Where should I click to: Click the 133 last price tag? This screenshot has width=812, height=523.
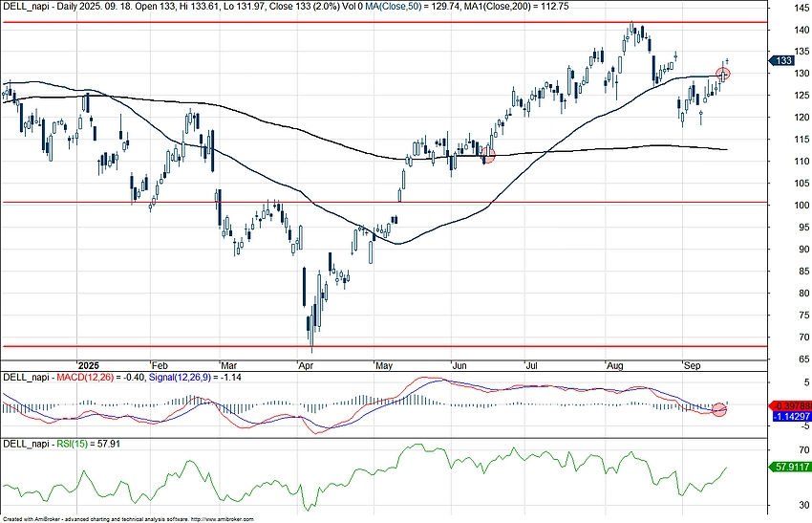[782, 60]
